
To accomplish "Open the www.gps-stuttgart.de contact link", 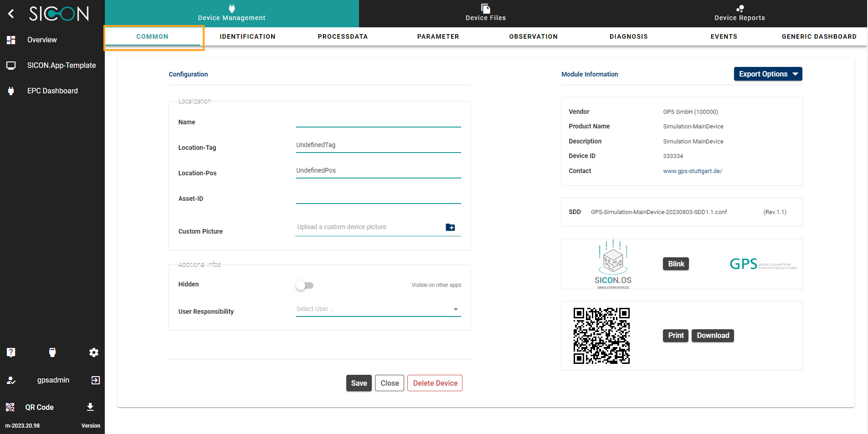I will point(692,171).
